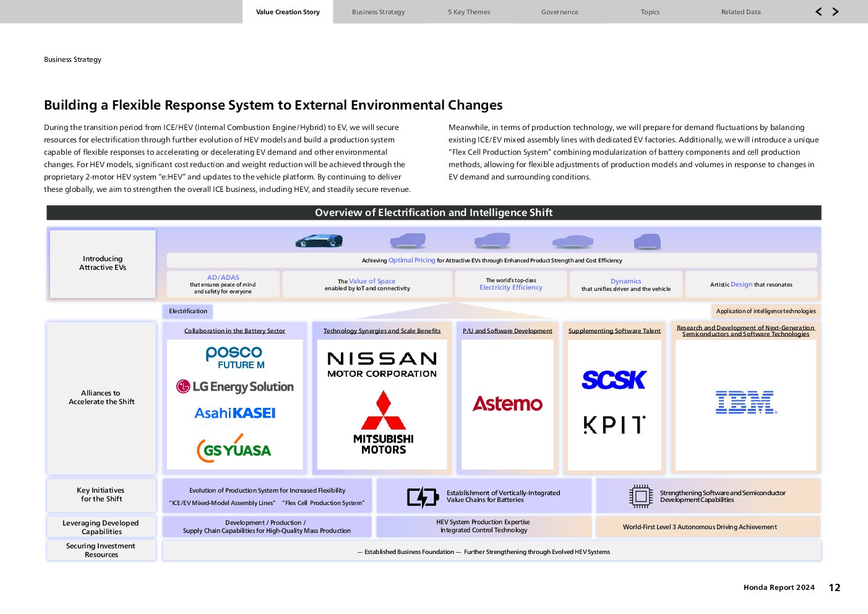Click the compact van silhouette at the row's end
This screenshot has height=614, width=868.
(x=648, y=241)
